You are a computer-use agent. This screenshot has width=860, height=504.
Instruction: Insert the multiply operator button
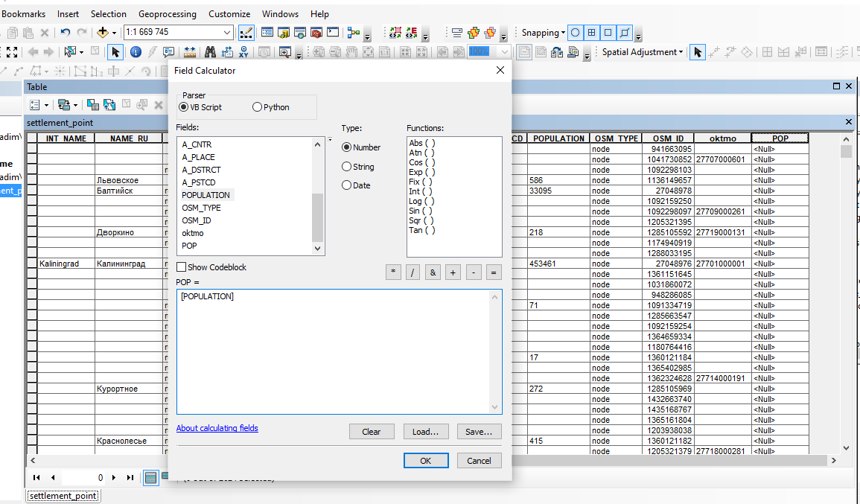click(393, 272)
